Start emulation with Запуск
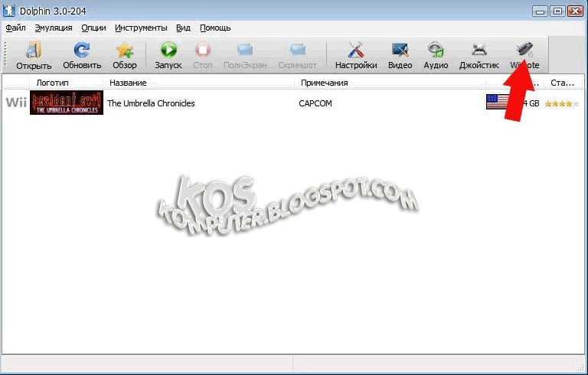This screenshot has height=375, width=588. point(168,56)
